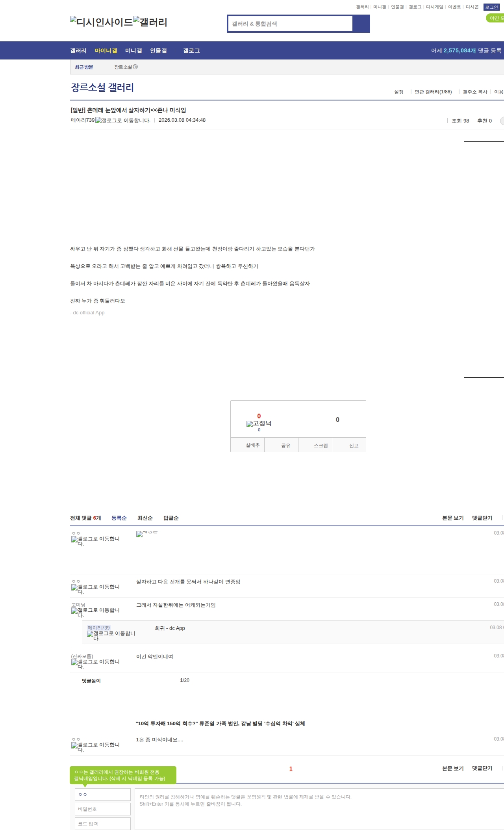The image size is (504, 830).
Task: Click the comment text area
Action: 319,809
